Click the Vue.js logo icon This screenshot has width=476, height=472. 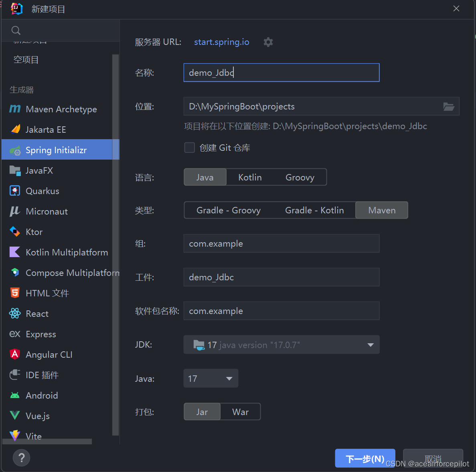(15, 416)
